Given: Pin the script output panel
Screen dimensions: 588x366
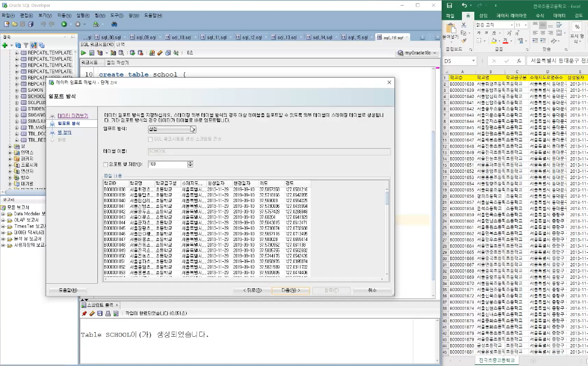Looking at the screenshot, I should click(x=84, y=314).
